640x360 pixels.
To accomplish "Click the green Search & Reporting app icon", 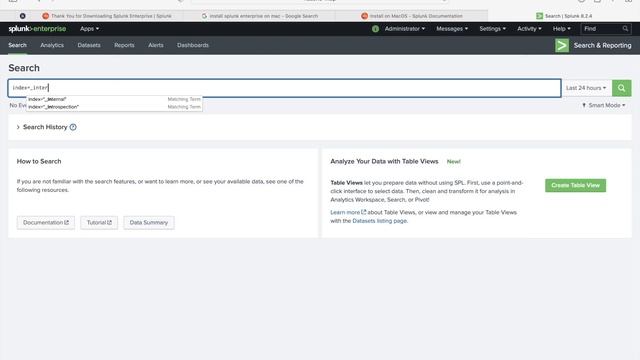I will (x=562, y=45).
